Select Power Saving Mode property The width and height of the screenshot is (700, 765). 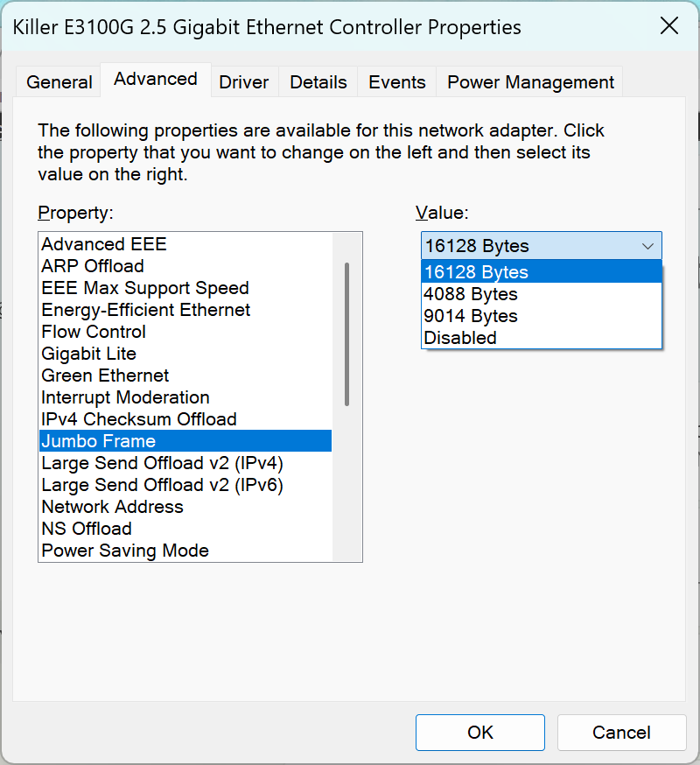[185, 551]
